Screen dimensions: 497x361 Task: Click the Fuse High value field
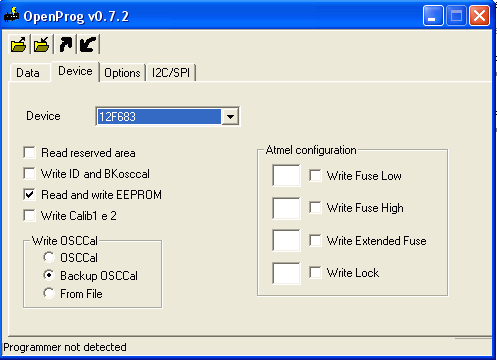point(286,208)
